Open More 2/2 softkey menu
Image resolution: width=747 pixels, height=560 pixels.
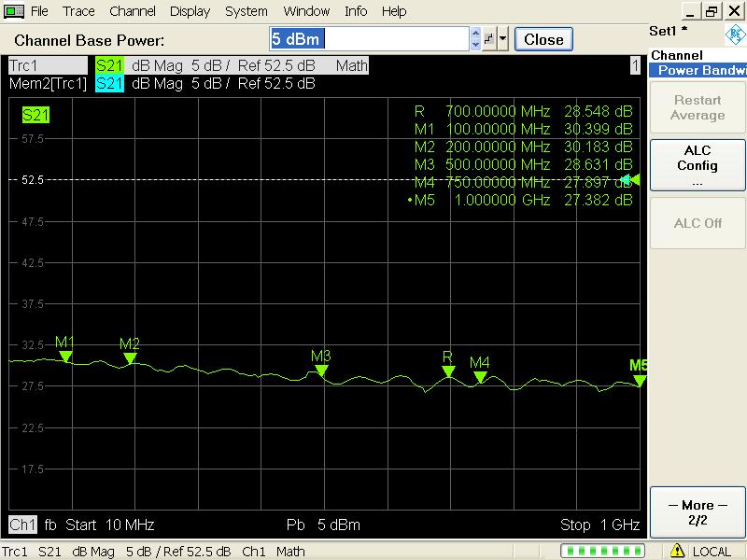coord(697,512)
